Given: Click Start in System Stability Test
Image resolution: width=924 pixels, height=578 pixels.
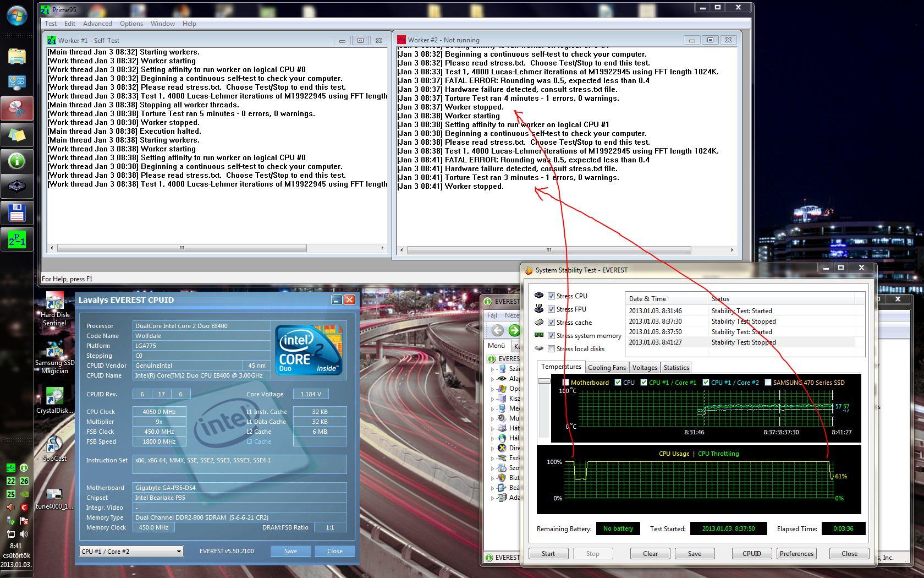Looking at the screenshot, I should 548,554.
